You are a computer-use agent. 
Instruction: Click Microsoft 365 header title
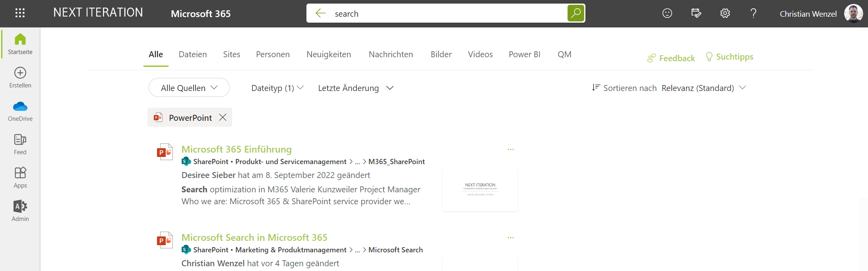(x=201, y=14)
